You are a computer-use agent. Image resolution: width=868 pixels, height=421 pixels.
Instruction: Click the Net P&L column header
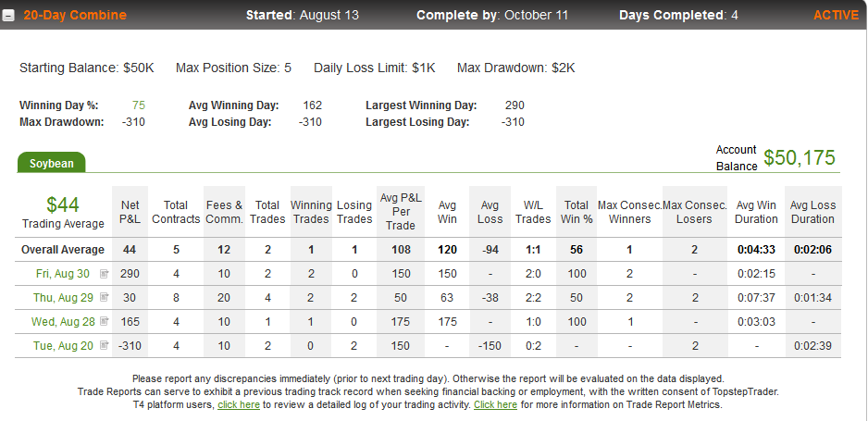(x=130, y=212)
